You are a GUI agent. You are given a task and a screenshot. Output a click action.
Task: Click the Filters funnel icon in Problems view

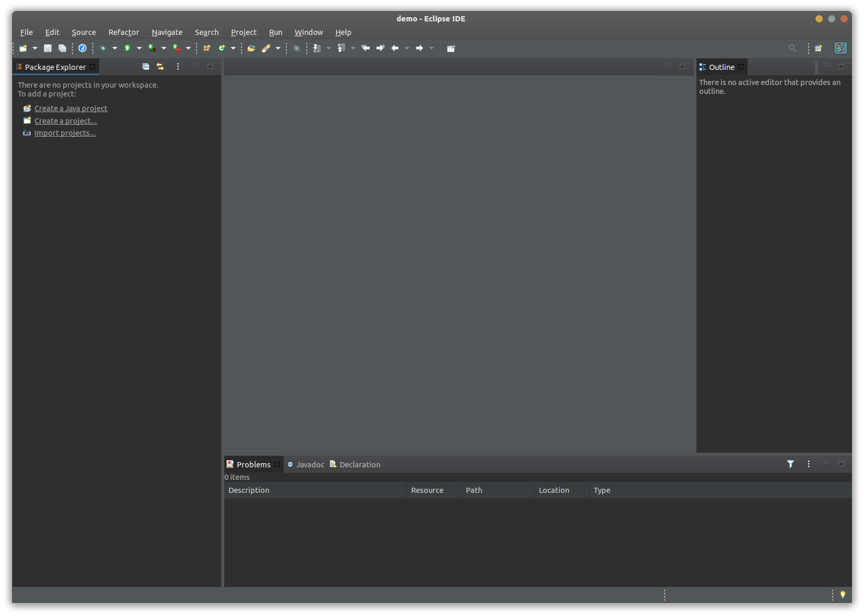[790, 464]
